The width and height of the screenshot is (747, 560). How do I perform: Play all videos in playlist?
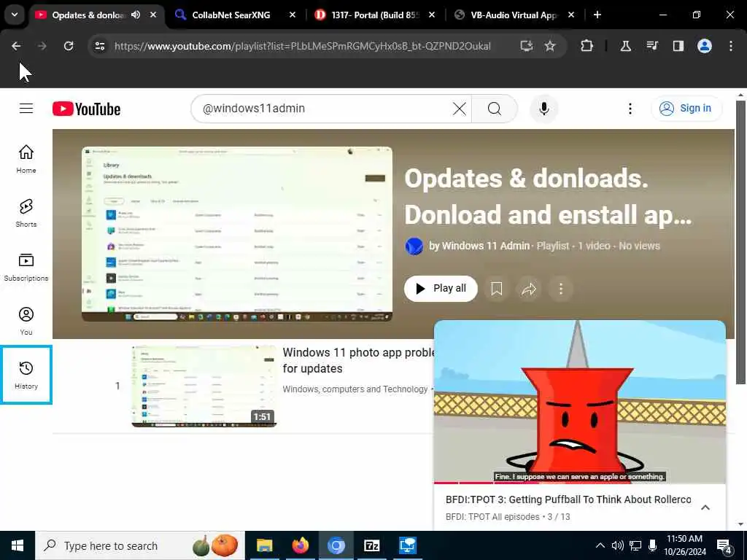[441, 289]
